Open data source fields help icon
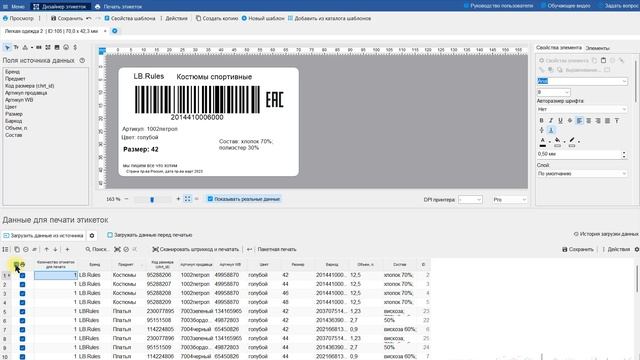Viewport: 640px width, 360px height. 82,60
